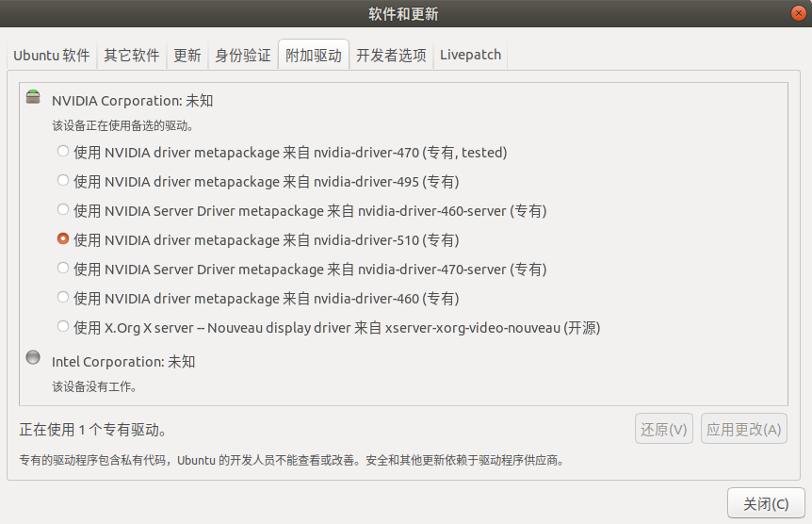Open the Ubuntu 软件 tab

click(51, 55)
